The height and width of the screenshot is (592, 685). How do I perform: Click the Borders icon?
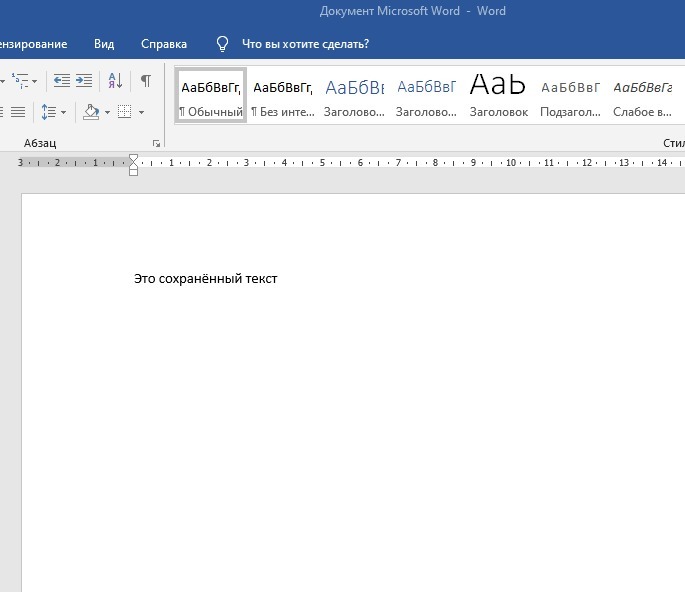coord(124,112)
